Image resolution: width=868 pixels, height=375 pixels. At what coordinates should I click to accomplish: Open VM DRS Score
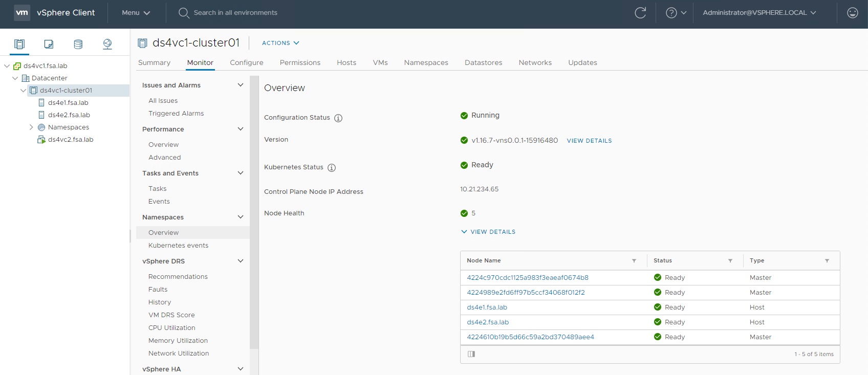tap(171, 315)
